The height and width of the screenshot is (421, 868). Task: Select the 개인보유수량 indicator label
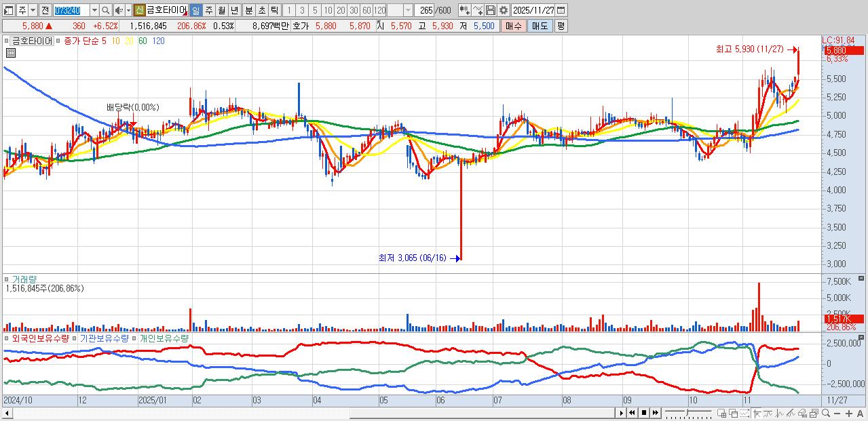[x=164, y=338]
